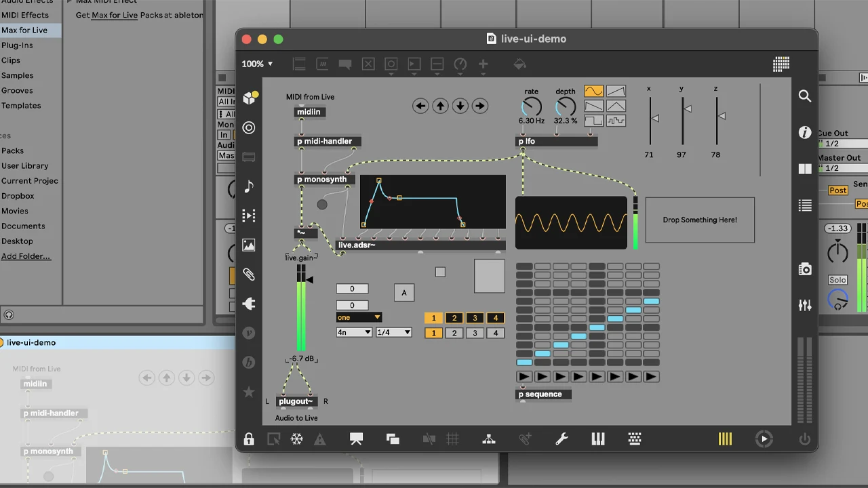Click Add Folder link in Live browser
Viewport: 868px width, 488px height.
(26, 256)
